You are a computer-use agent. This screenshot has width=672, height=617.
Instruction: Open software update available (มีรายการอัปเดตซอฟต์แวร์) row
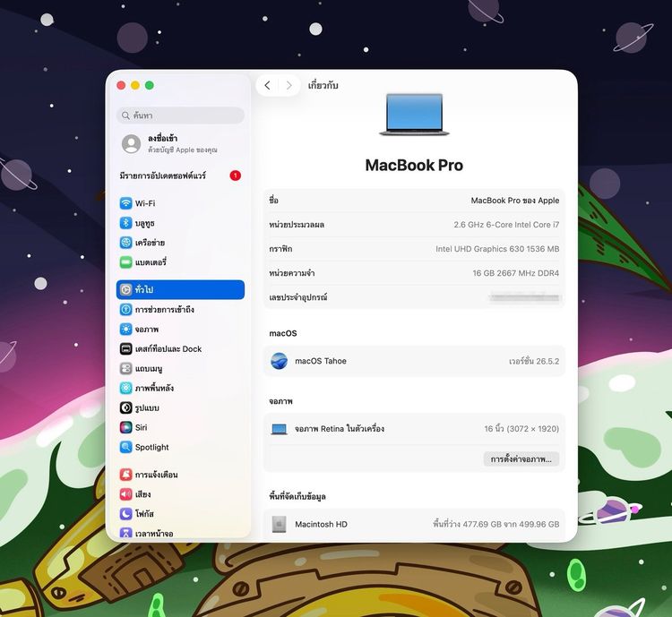click(180, 176)
